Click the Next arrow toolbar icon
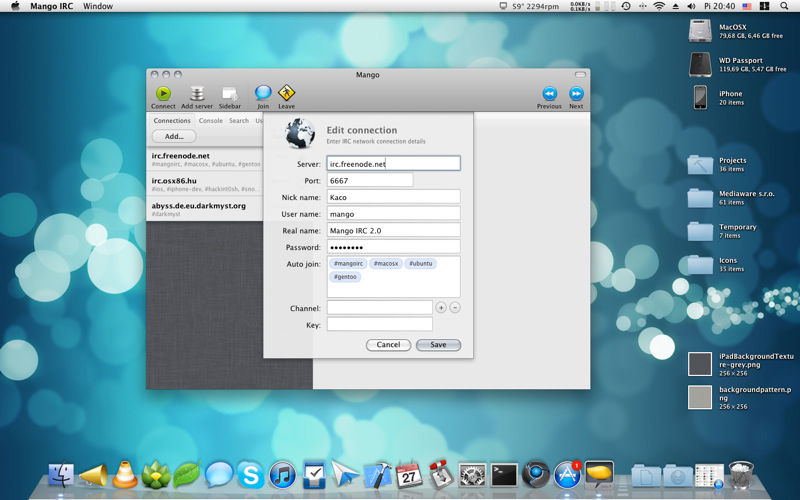This screenshot has height=500, width=800. pyautogui.click(x=576, y=93)
